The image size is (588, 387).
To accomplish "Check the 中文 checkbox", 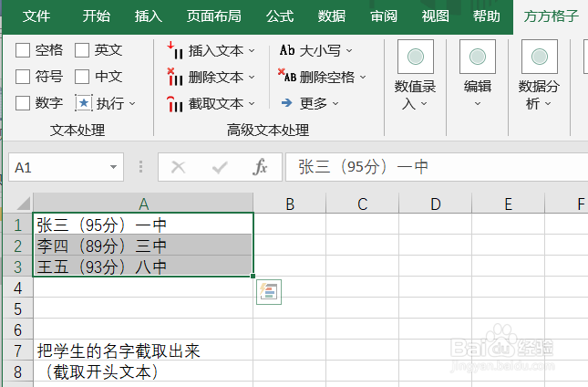I will pos(82,77).
